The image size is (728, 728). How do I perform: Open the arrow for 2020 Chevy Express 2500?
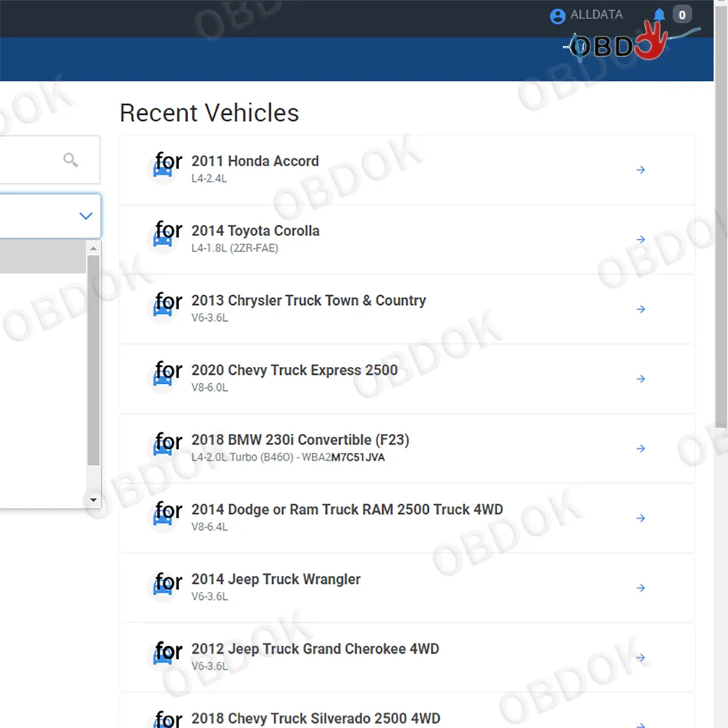pos(641,379)
